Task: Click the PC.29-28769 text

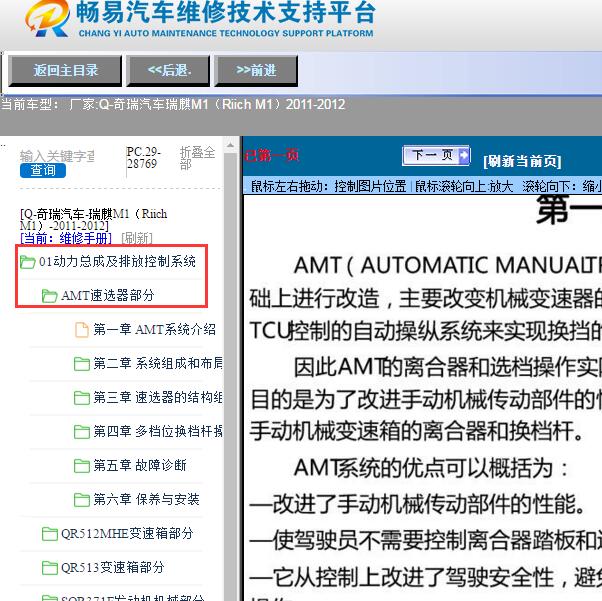Action: (x=143, y=158)
